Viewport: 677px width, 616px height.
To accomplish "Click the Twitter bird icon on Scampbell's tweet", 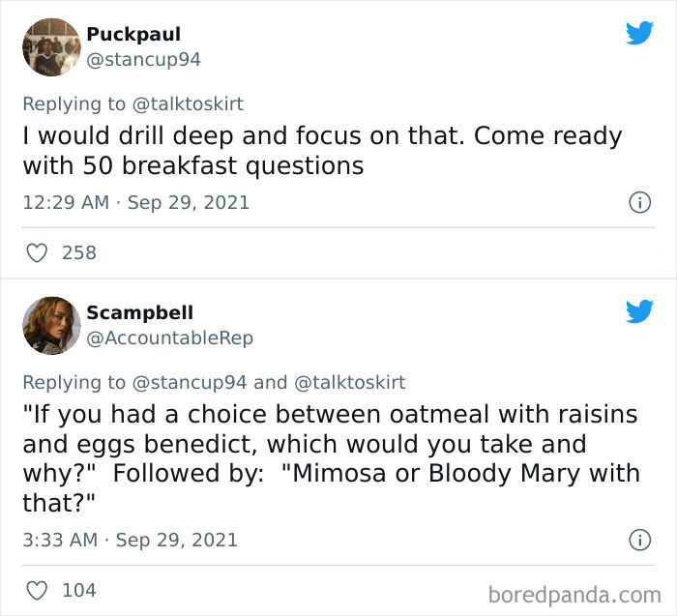I will (x=639, y=311).
